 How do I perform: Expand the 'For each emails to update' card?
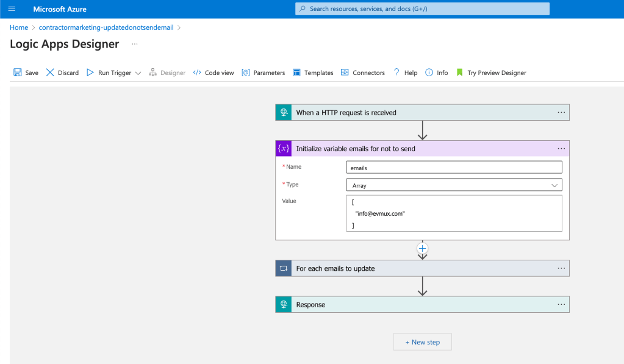422,268
